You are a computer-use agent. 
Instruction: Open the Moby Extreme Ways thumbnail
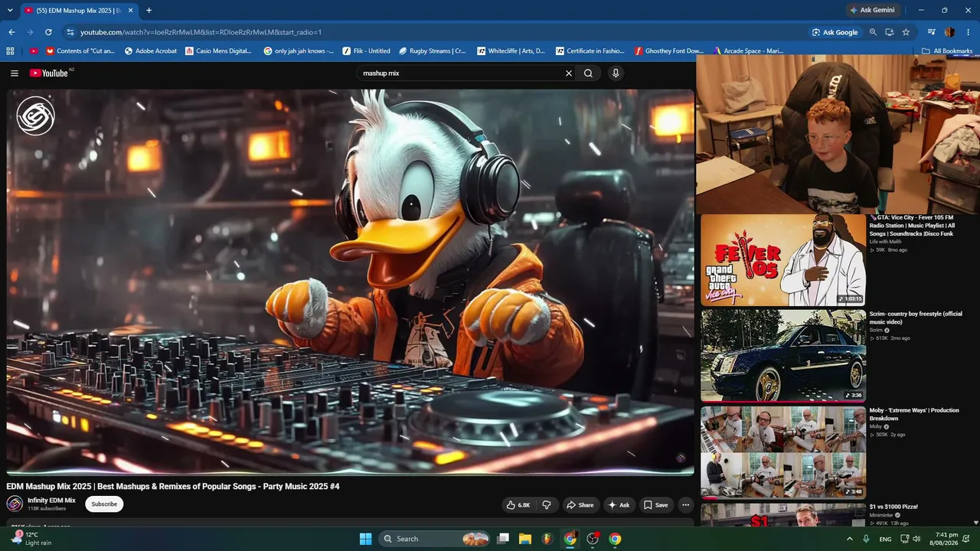(x=783, y=452)
